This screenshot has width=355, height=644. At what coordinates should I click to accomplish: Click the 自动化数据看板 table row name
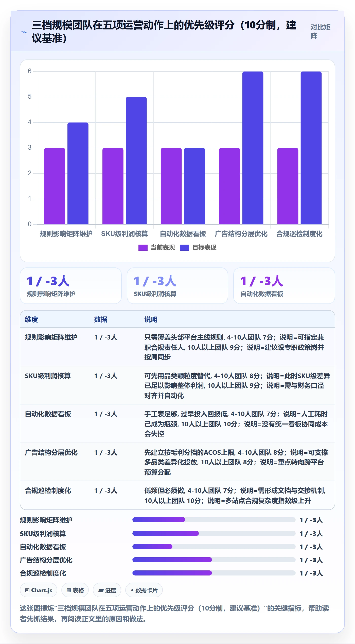pos(48,414)
